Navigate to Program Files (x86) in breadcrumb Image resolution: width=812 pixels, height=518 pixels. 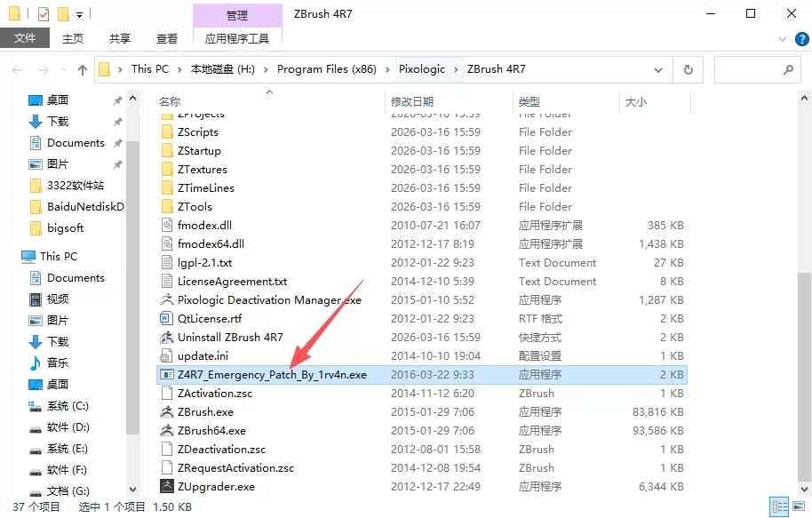pos(327,69)
